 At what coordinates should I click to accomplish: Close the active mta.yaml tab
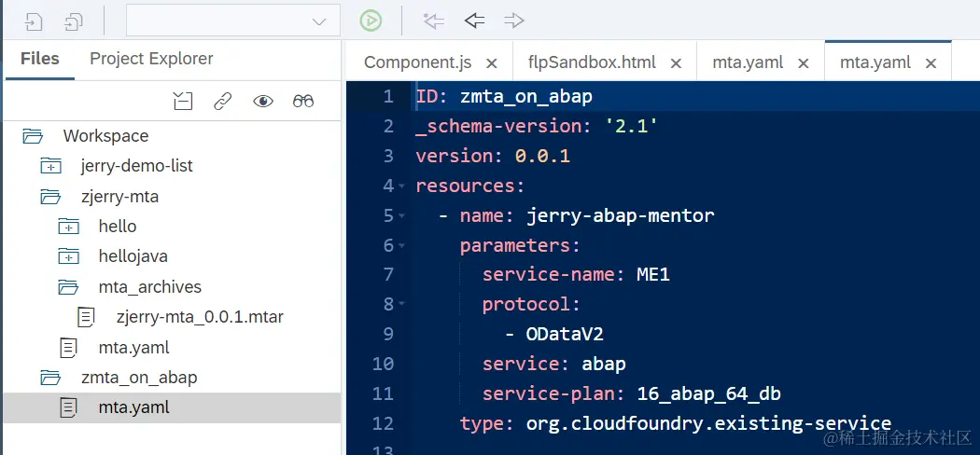pyautogui.click(x=931, y=63)
